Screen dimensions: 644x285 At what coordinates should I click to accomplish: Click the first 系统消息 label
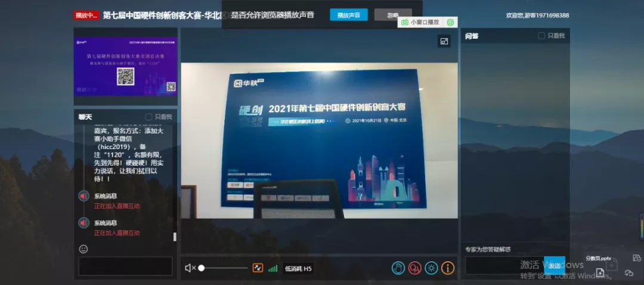(106, 196)
